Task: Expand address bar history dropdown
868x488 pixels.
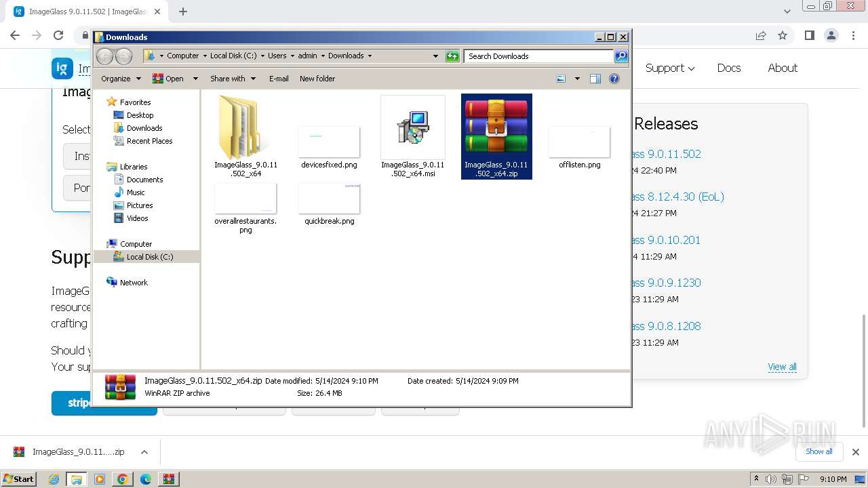Action: click(x=435, y=56)
